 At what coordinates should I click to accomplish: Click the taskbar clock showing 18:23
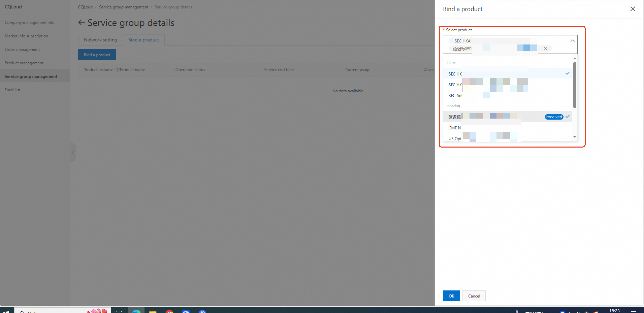(x=614, y=311)
